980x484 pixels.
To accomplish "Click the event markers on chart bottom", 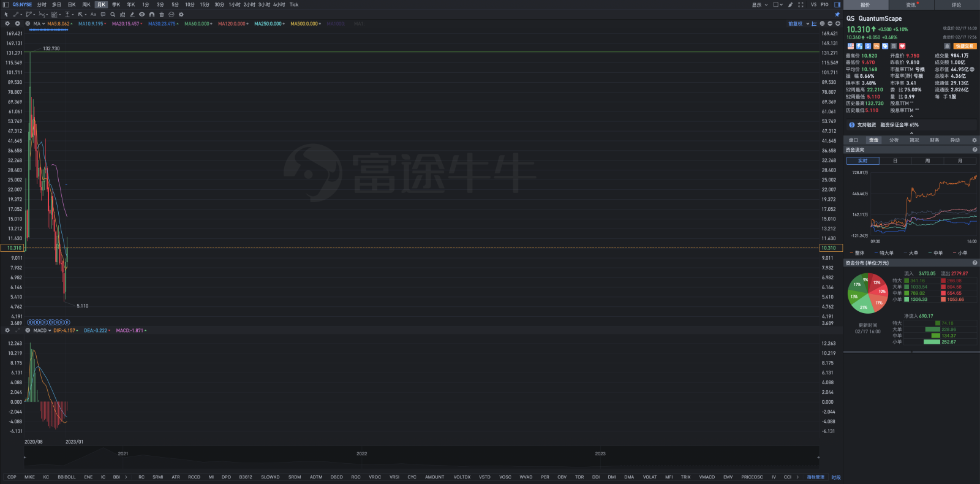I will point(49,322).
